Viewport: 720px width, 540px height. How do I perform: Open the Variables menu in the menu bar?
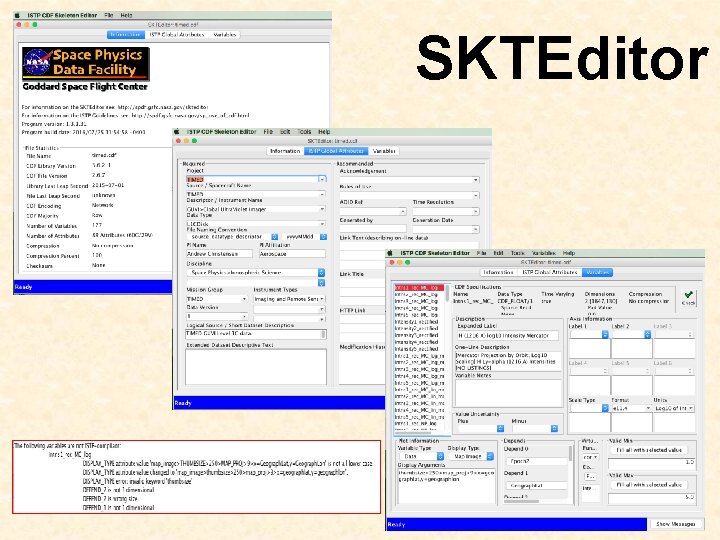pos(544,253)
